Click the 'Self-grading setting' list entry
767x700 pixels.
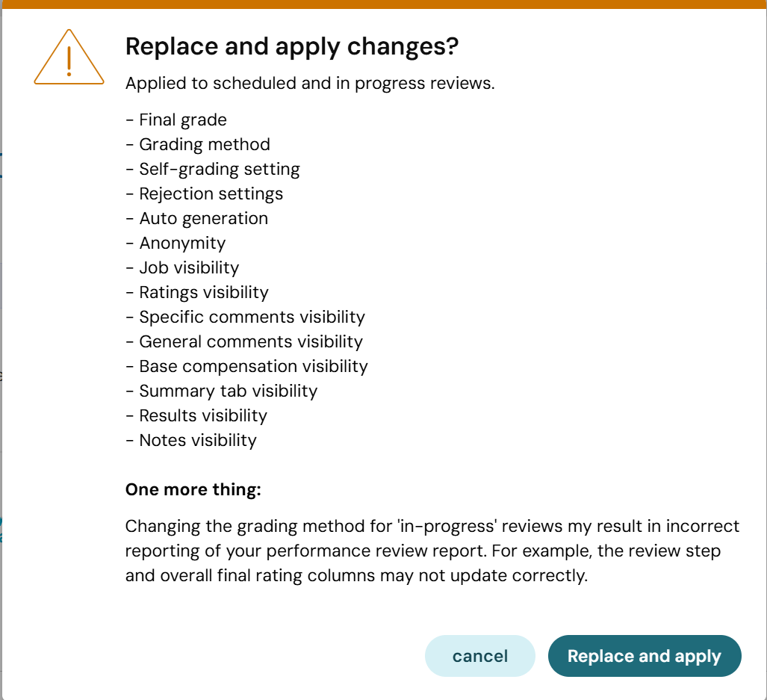point(213,170)
